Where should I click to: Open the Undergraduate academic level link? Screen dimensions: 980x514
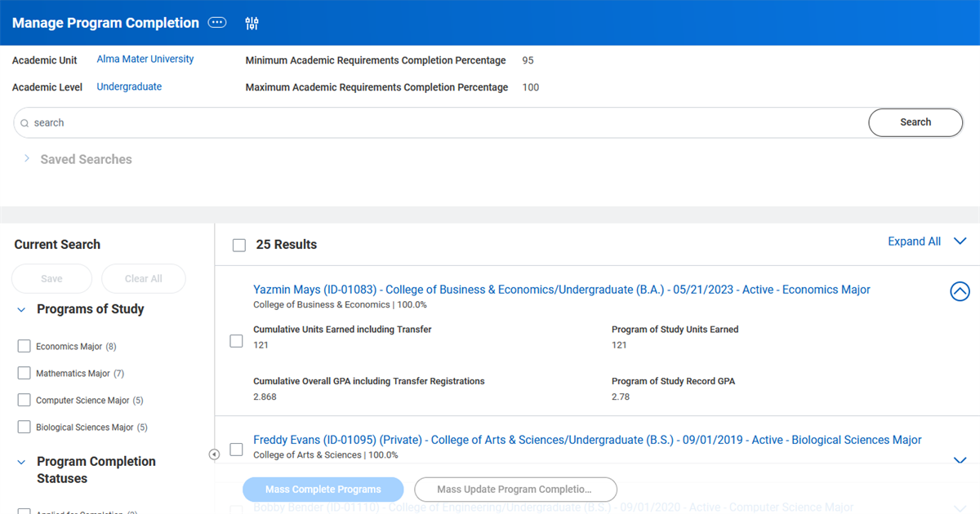coord(129,86)
